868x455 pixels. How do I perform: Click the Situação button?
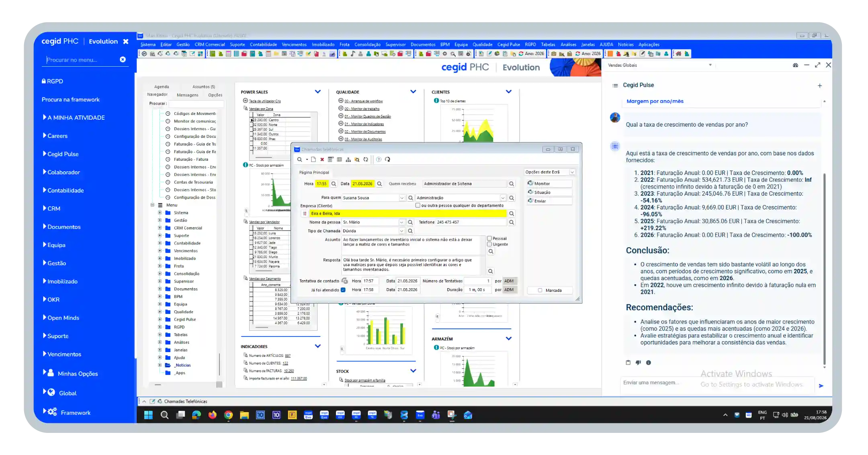tap(549, 193)
